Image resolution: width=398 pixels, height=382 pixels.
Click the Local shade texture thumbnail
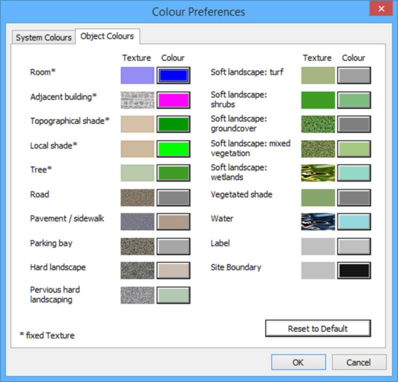[x=137, y=149]
